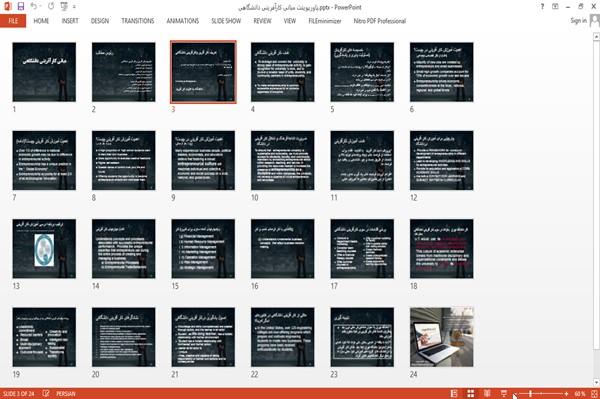Click the Save icon in Quick Access Toolbar
The height and width of the screenshot is (399, 600).
(x=21, y=6)
